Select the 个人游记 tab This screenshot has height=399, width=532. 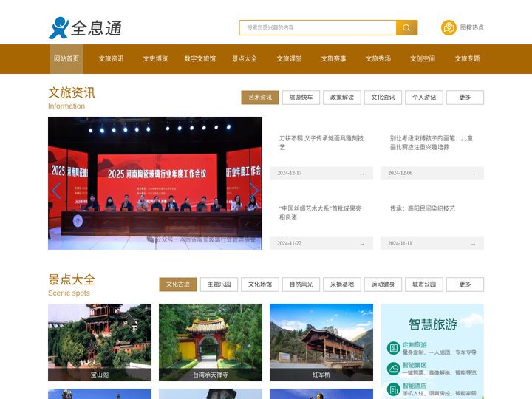tap(424, 98)
